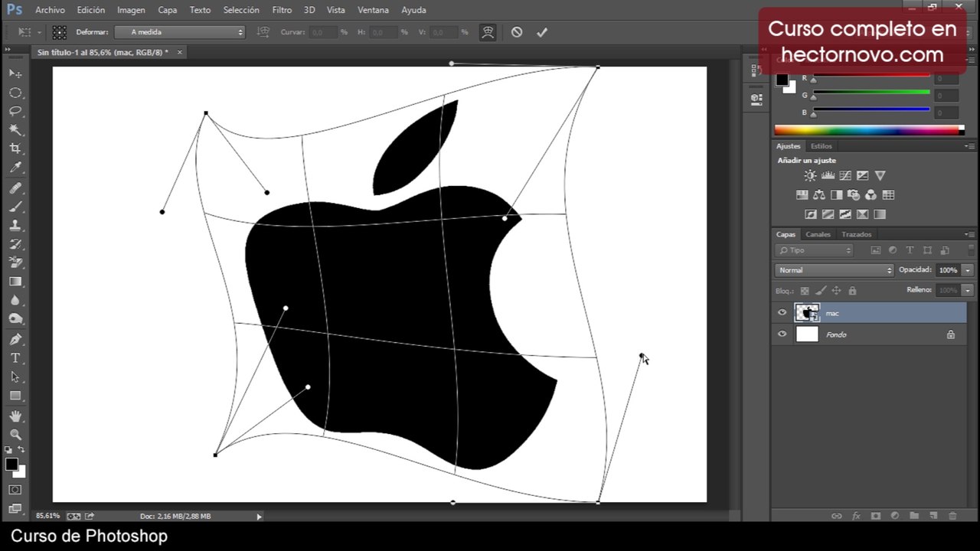Viewport: 980px width, 551px height.
Task: Select the Pen tool
Action: coord(15,339)
